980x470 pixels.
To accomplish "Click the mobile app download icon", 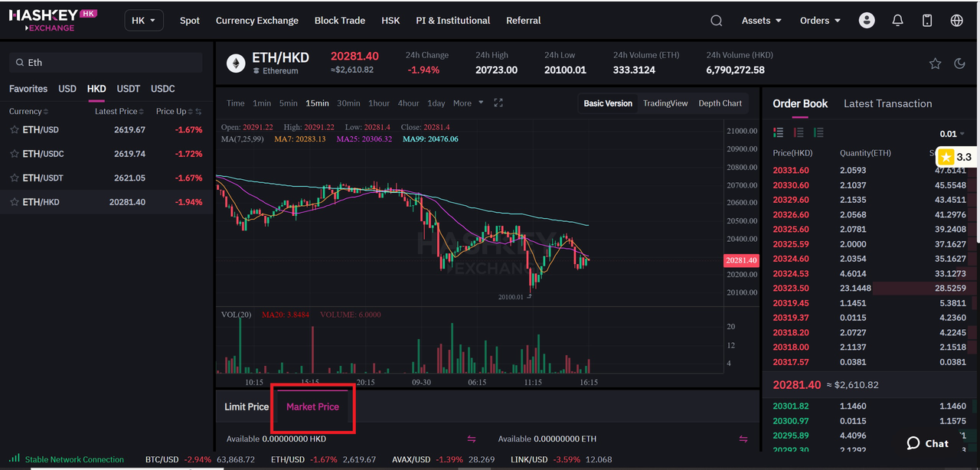I will tap(927, 21).
